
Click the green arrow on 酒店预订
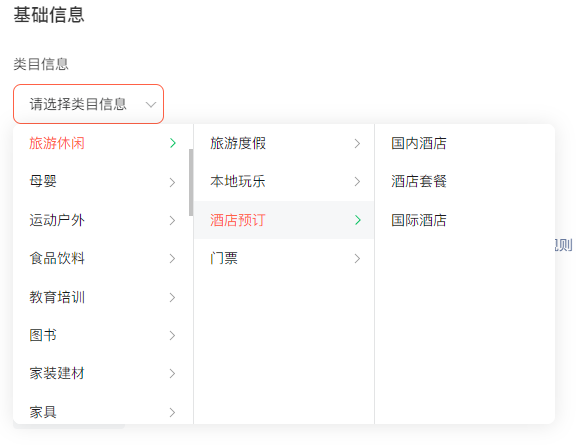pyautogui.click(x=358, y=220)
